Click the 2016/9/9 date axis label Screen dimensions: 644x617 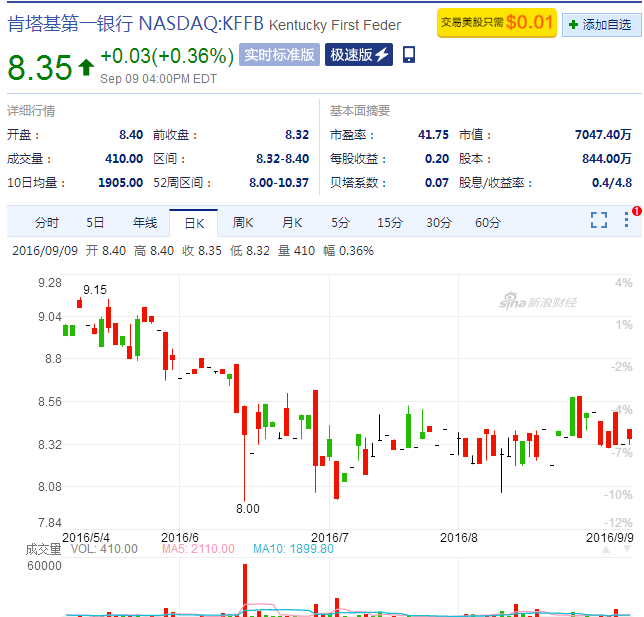610,538
